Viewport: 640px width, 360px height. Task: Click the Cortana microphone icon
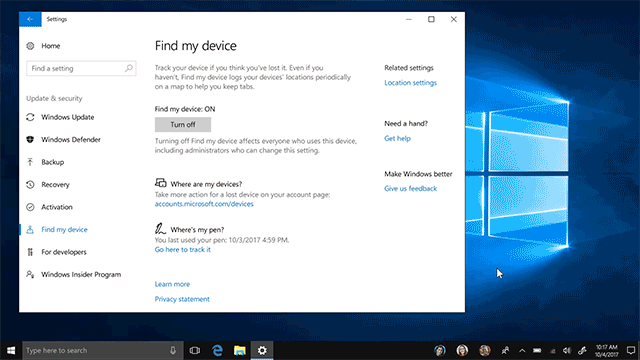[173, 350]
